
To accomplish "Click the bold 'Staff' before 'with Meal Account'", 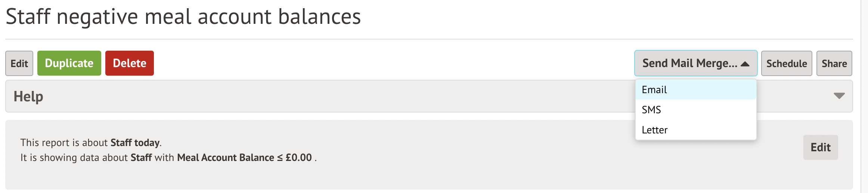I will point(141,158).
